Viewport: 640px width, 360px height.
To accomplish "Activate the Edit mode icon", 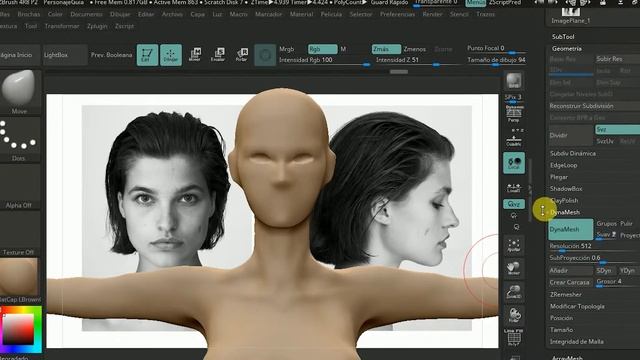I will 147,55.
